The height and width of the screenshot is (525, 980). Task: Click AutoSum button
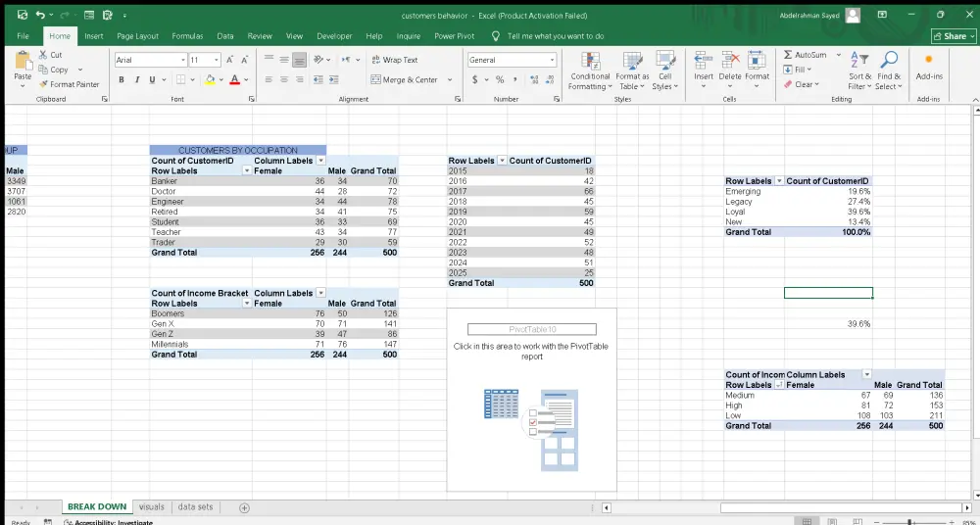pyautogui.click(x=806, y=55)
